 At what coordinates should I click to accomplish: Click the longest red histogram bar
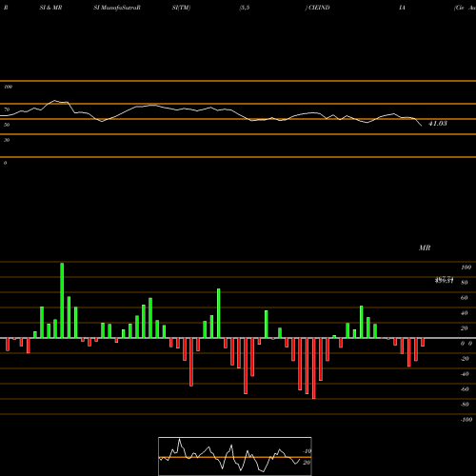tap(314, 368)
